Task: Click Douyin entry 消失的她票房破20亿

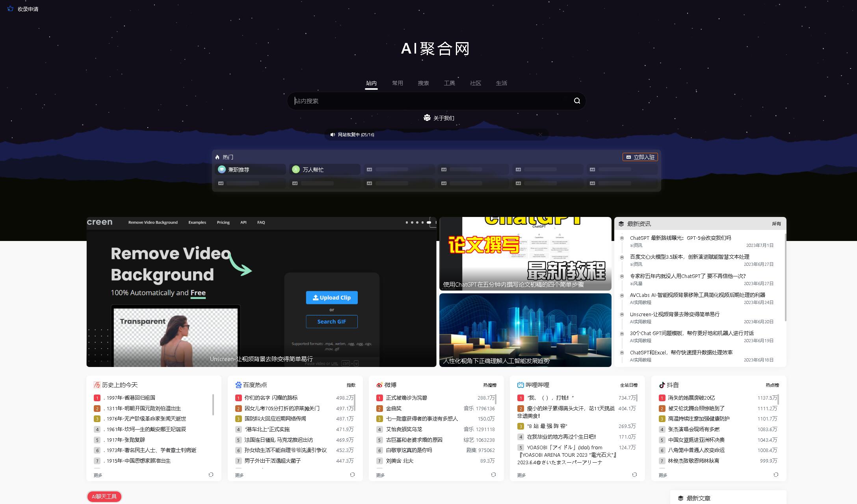Action: [691, 398]
